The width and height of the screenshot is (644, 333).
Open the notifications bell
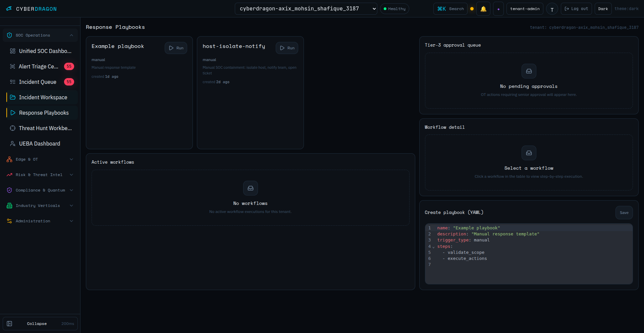tap(483, 9)
